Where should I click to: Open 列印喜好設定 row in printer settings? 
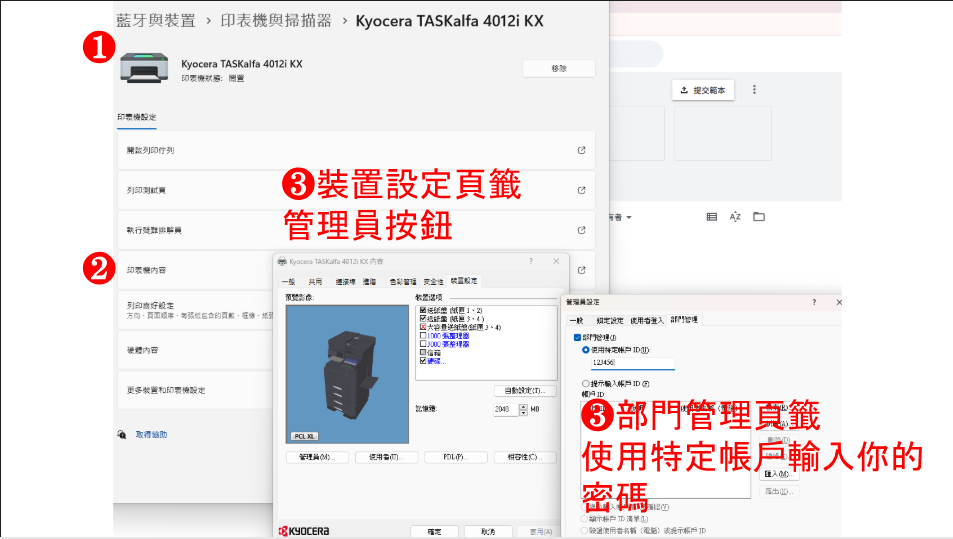[195, 310]
